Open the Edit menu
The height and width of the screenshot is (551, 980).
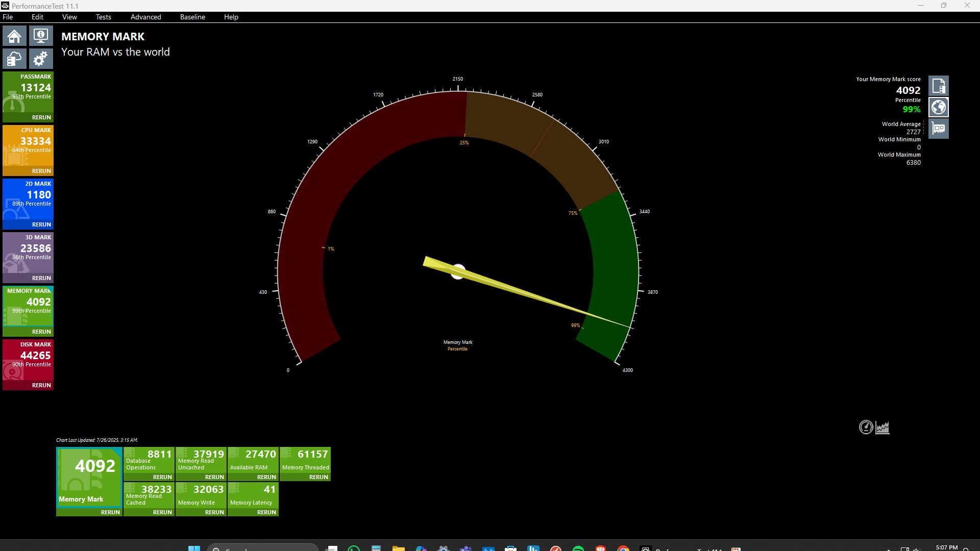[37, 17]
